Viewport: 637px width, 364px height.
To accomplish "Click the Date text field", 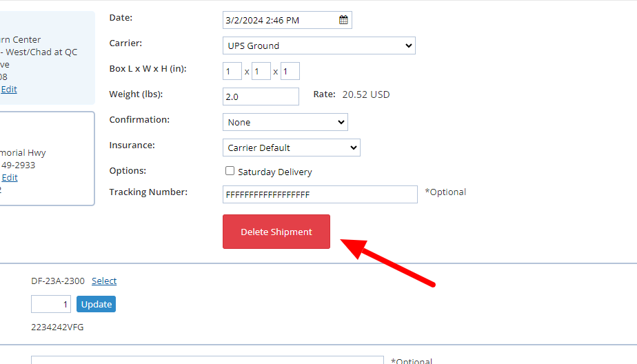I will [x=279, y=20].
